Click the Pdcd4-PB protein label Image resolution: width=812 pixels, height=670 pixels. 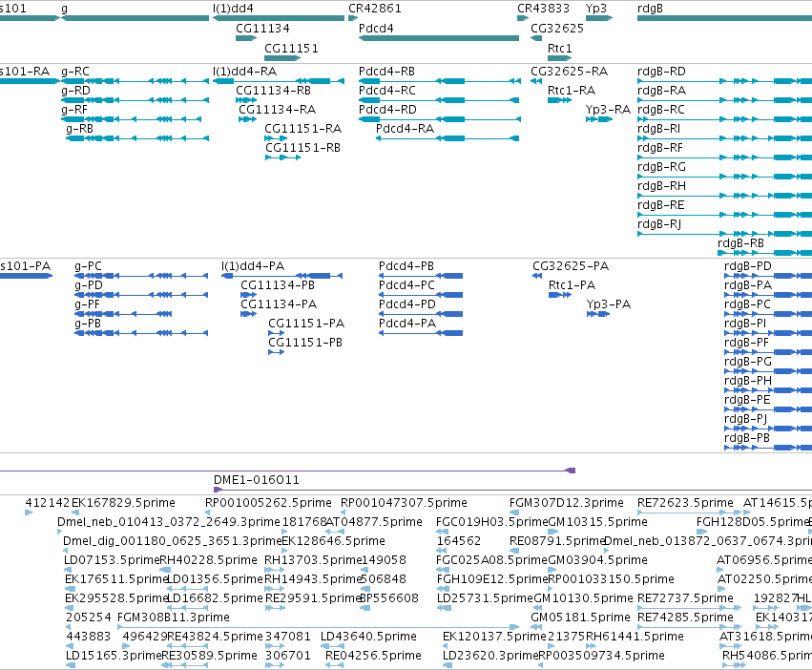(x=406, y=266)
